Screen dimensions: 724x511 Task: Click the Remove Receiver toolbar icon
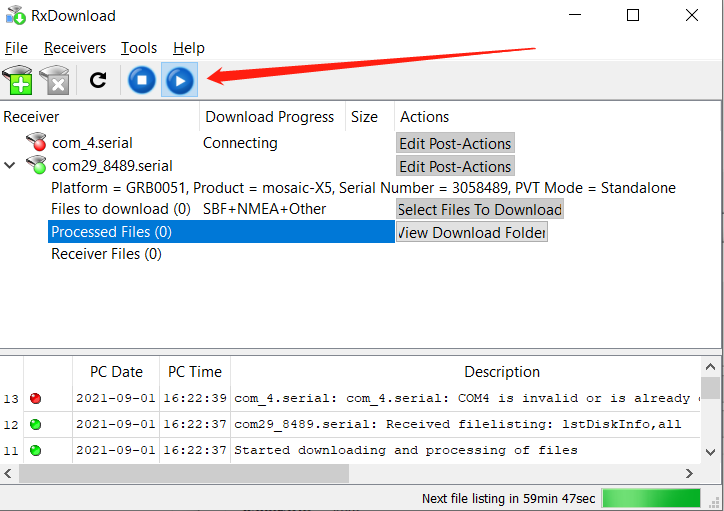[54, 80]
